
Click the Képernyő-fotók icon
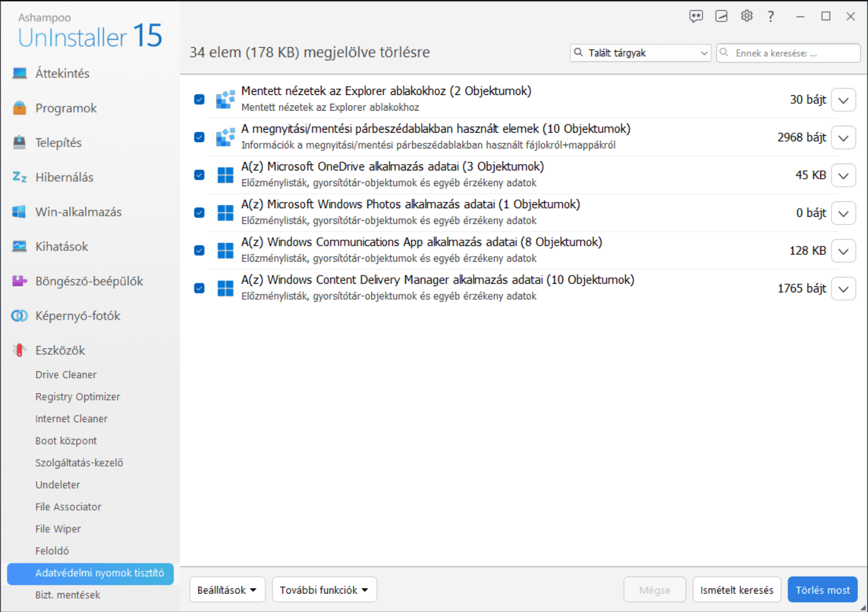[x=19, y=316]
